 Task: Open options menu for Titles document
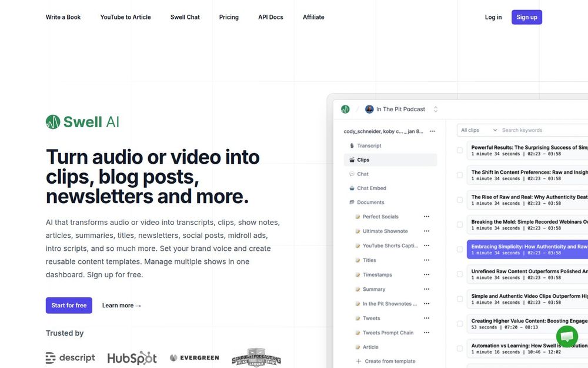[426, 260]
